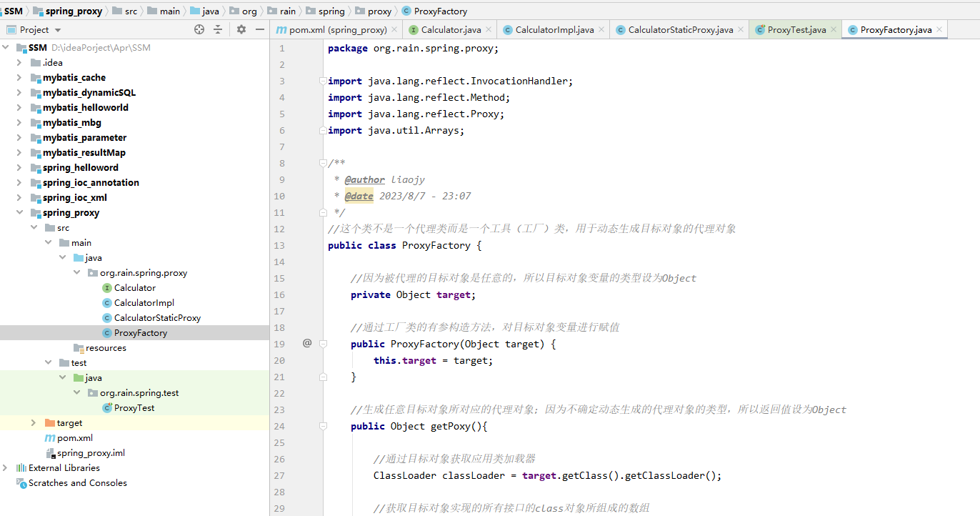The width and height of the screenshot is (980, 516).
Task: Expand the mybatis_dynamicSQL module
Action: tap(19, 92)
